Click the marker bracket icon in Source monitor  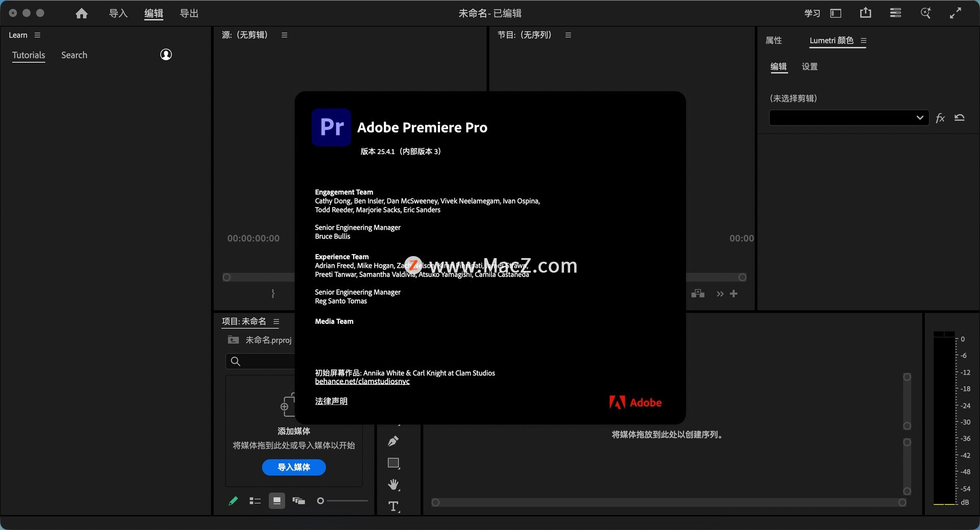(x=273, y=294)
